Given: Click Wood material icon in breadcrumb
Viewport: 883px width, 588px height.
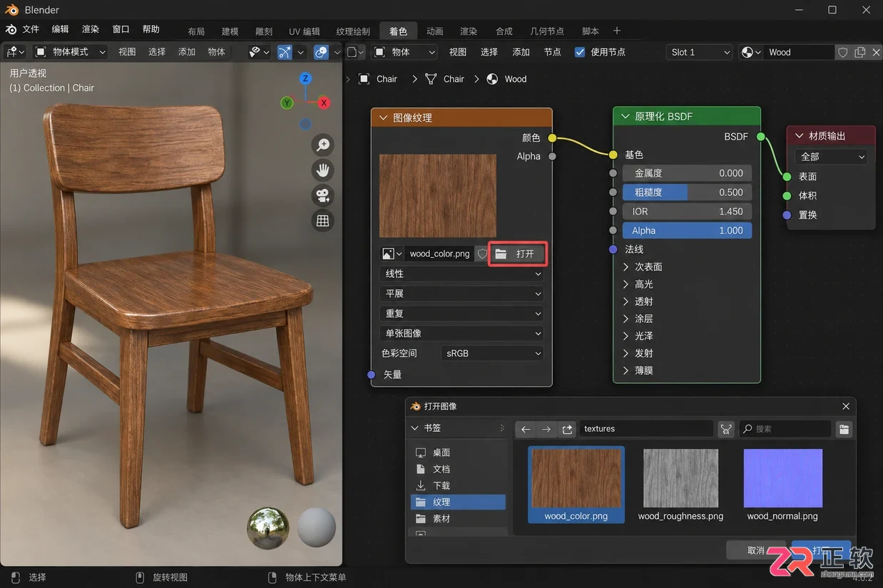Looking at the screenshot, I should pyautogui.click(x=492, y=79).
